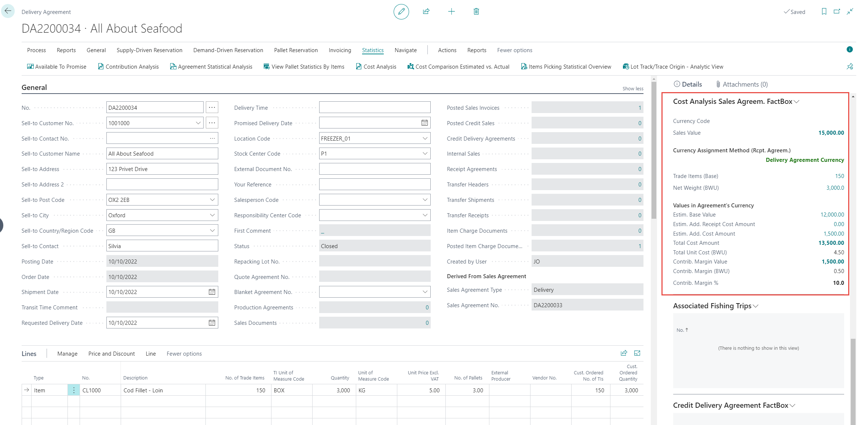Image resolution: width=868 pixels, height=425 pixels.
Task: Click the share icon in header
Action: [426, 12]
